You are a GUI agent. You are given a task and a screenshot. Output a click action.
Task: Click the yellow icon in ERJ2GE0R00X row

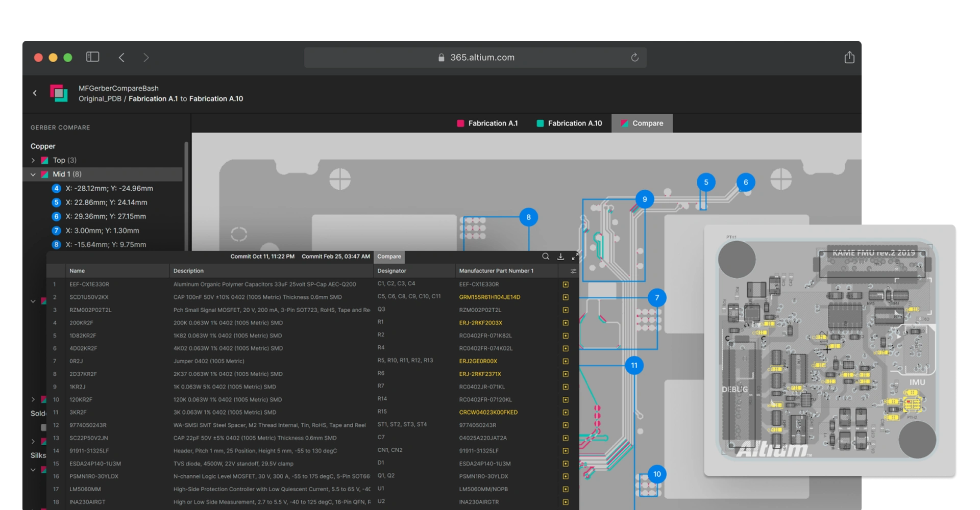click(566, 361)
